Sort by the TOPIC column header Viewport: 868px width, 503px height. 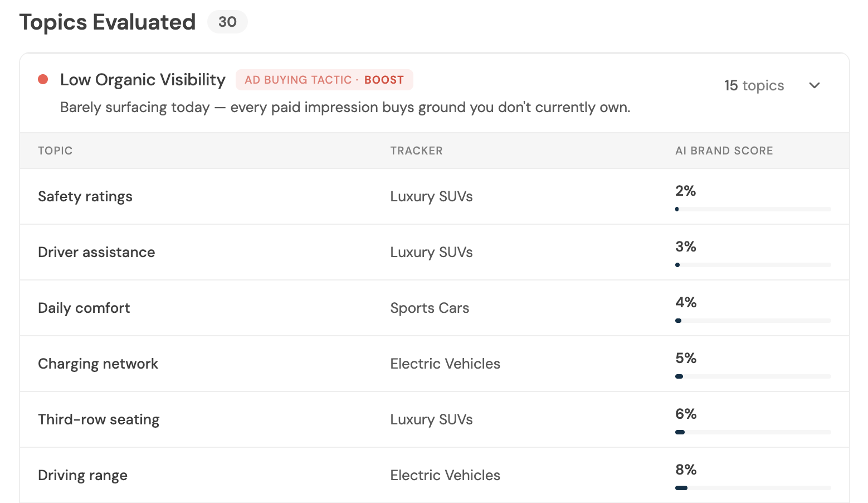tap(55, 151)
